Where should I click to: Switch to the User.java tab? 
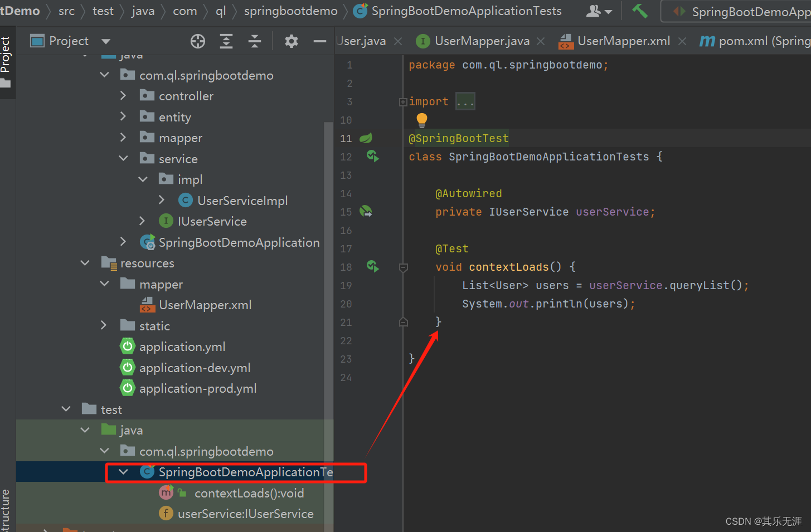click(362, 41)
